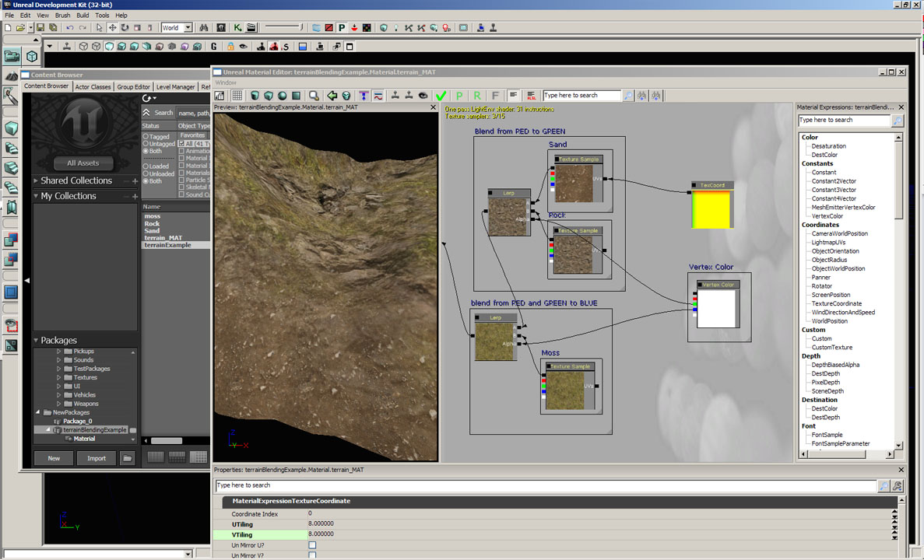Click the save disk icon in main toolbar
The image size is (924, 560).
tap(40, 28)
